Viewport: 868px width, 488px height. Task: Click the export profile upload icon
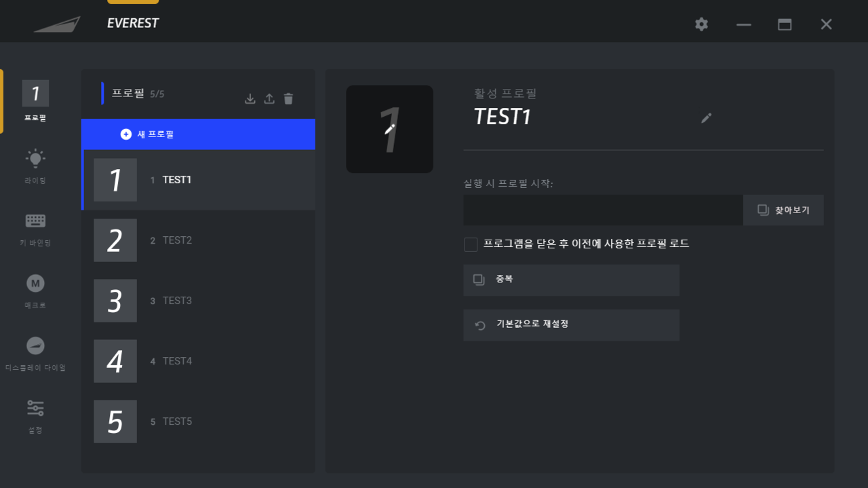pyautogui.click(x=269, y=99)
